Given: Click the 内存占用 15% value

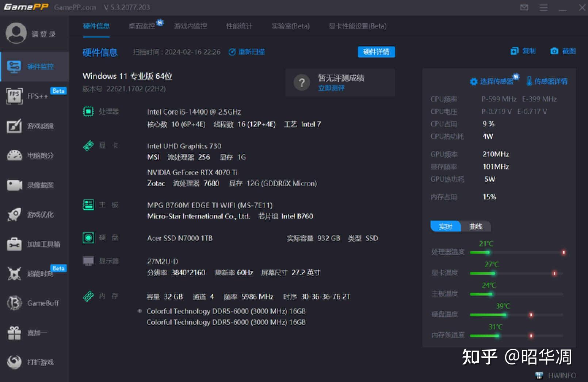Looking at the screenshot, I should pos(489,197).
